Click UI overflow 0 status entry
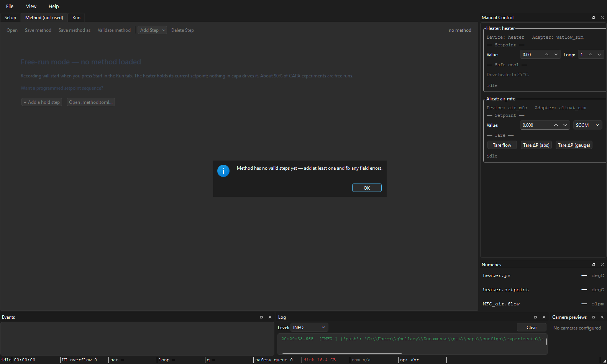 [x=79, y=360]
